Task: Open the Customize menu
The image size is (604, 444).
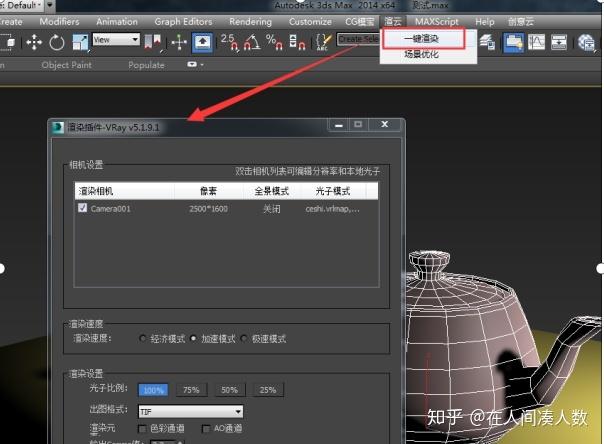Action: click(x=310, y=22)
